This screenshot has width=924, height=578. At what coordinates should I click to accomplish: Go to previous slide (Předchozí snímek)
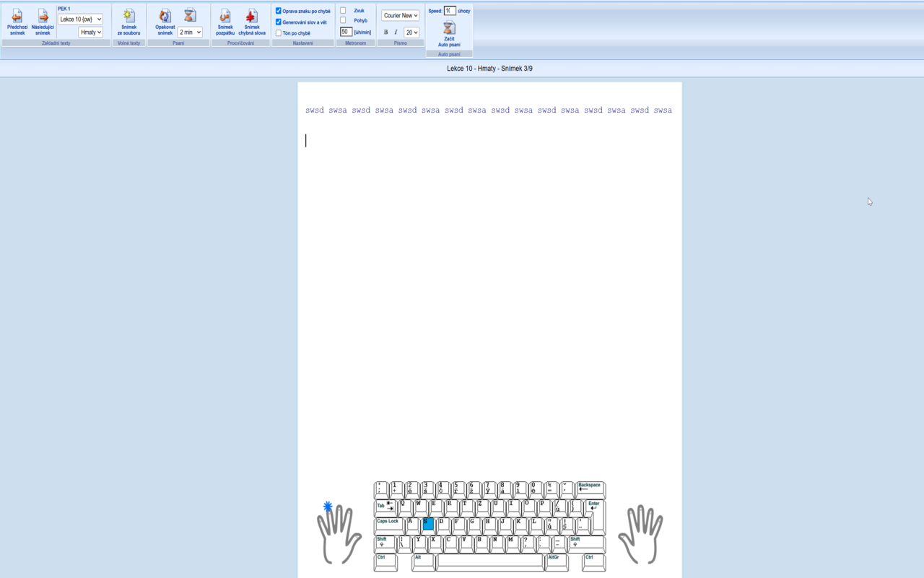(x=17, y=22)
